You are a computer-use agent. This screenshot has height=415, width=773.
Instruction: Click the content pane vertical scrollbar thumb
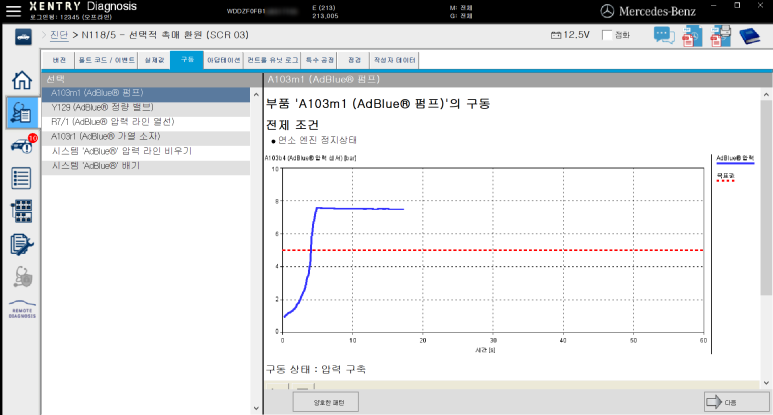[766, 198]
